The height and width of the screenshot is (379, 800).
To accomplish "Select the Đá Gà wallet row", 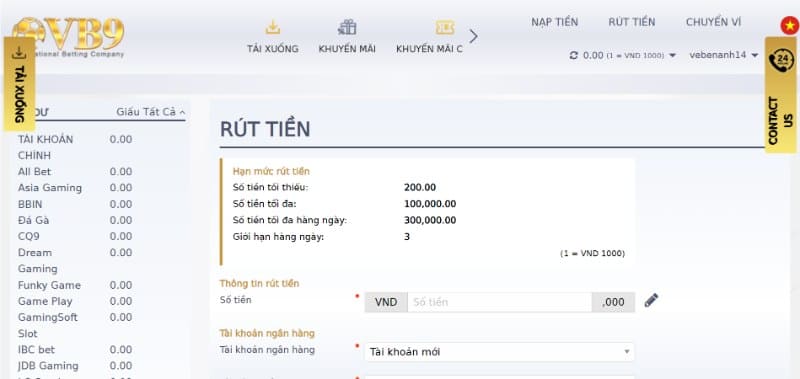I will click(x=75, y=220).
